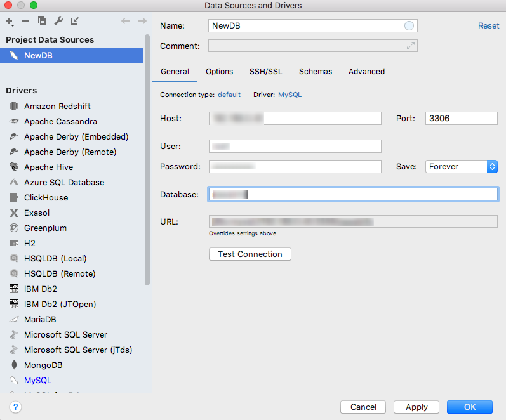Select the ClickHouse driver

[71, 197]
